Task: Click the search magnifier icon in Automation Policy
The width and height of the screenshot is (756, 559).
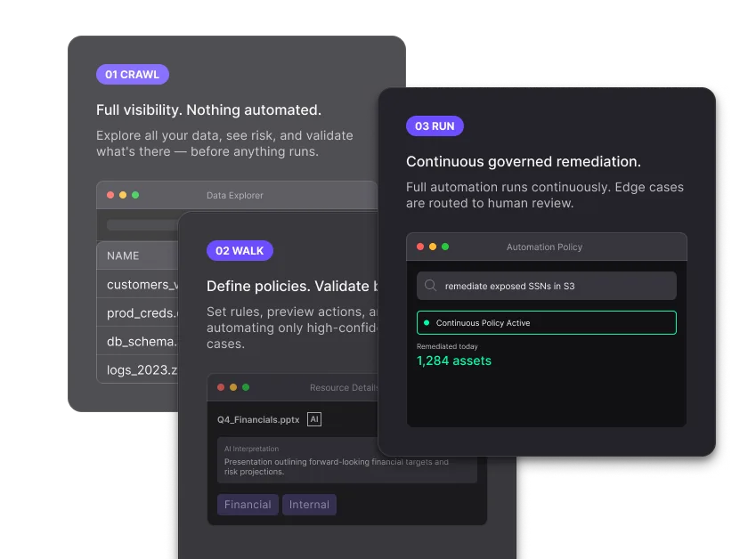Action: (x=430, y=285)
